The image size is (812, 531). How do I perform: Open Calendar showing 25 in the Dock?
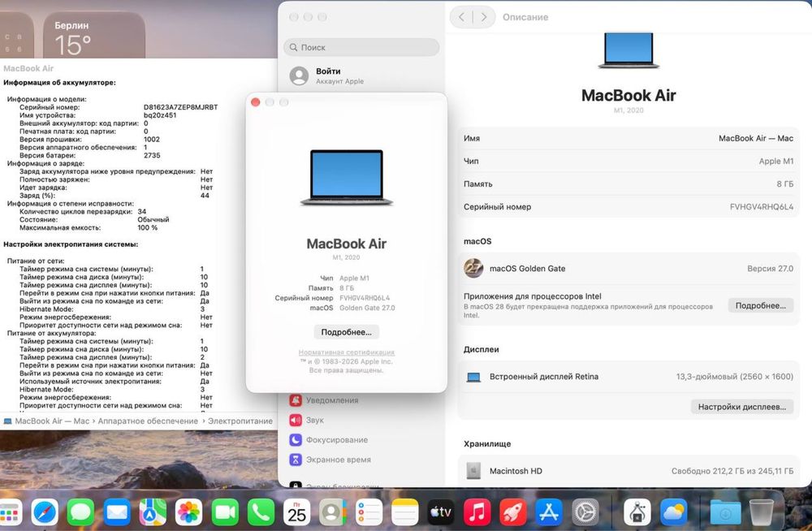tap(296, 513)
